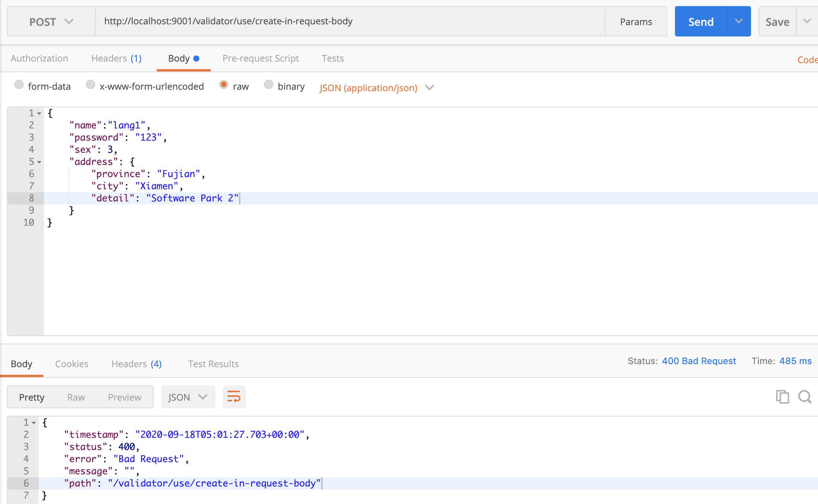Collapse the address object fold arrow on line 5
The height and width of the screenshot is (504, 818).
pos(39,162)
